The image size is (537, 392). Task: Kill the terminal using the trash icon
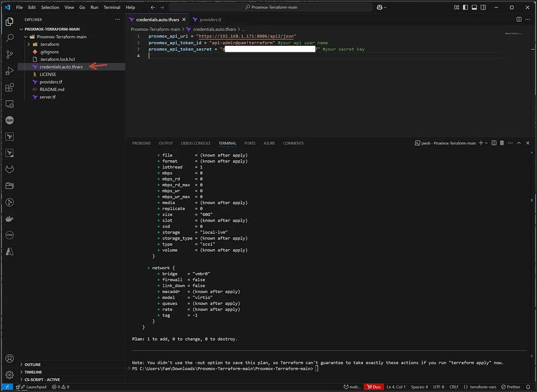(x=501, y=143)
